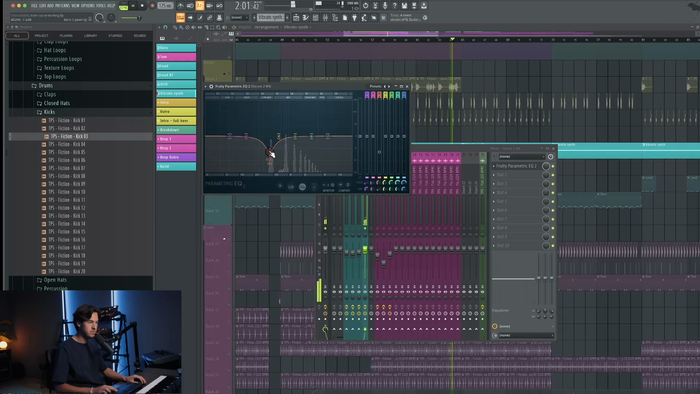The width and height of the screenshot is (700, 394).
Task: Select the Drop 1 pattern
Action: click(176, 139)
